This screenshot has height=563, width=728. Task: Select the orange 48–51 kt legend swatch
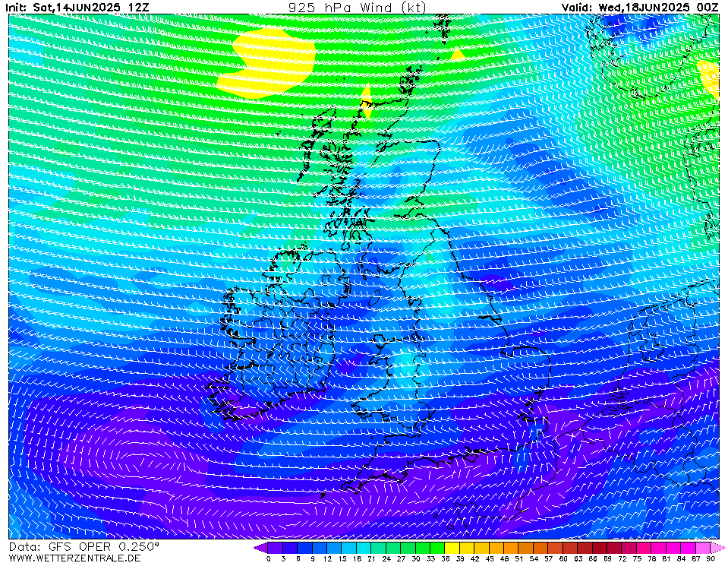pos(512,547)
